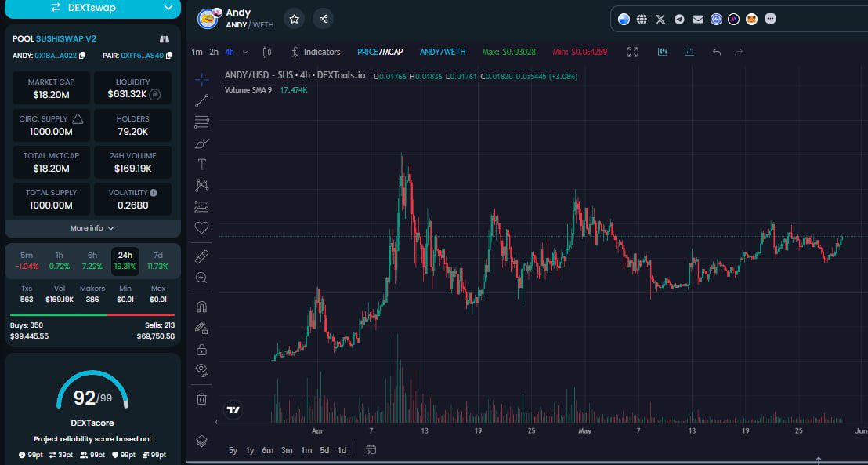
Task: Set chart range to 5y
Action: (233, 451)
